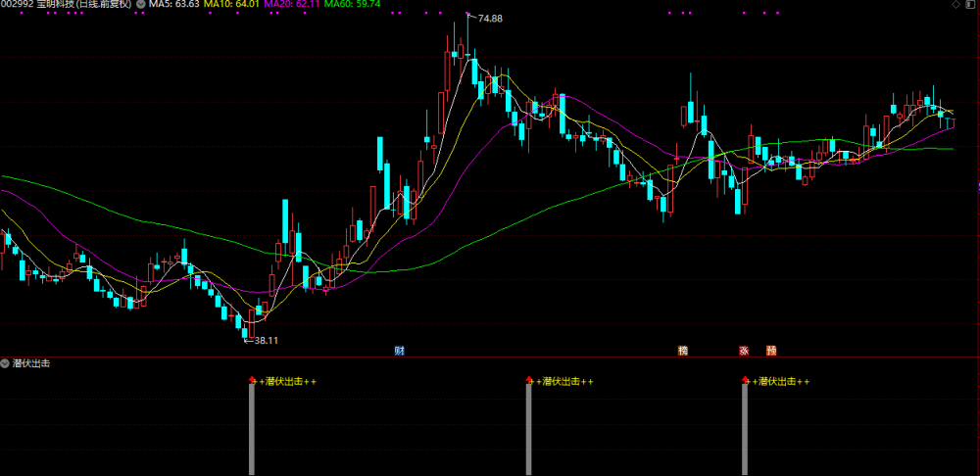The image size is (980, 476).
Task: Click the 74.88 high price label
Action: pyautogui.click(x=490, y=19)
